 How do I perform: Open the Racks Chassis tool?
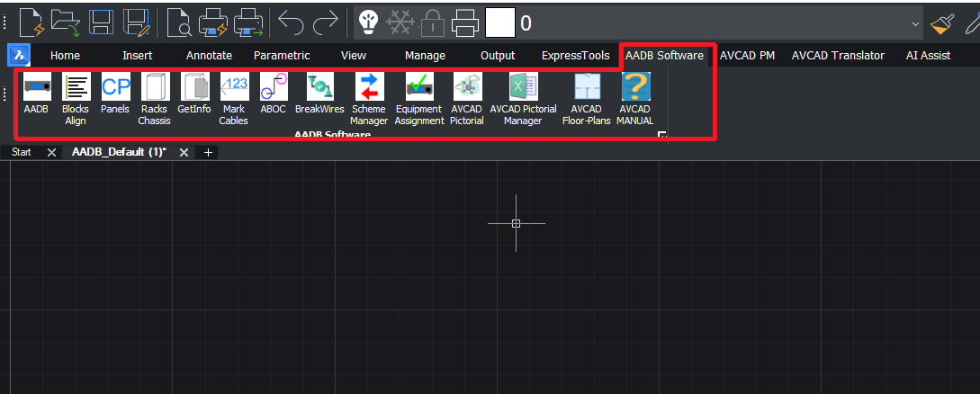coord(155,99)
